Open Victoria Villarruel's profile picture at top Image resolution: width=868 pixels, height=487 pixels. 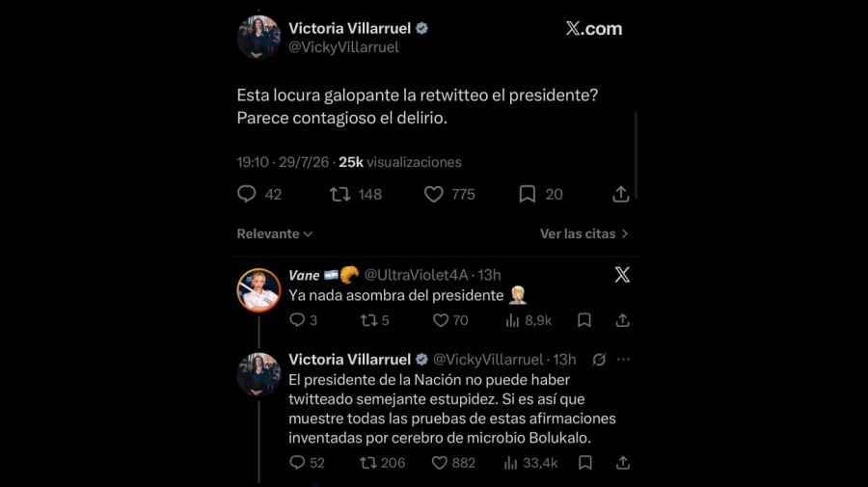258,37
